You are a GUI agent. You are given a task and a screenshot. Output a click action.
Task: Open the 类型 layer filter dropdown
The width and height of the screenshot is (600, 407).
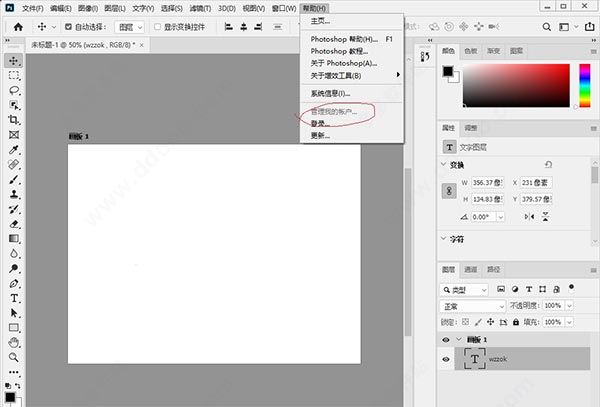pyautogui.click(x=465, y=290)
